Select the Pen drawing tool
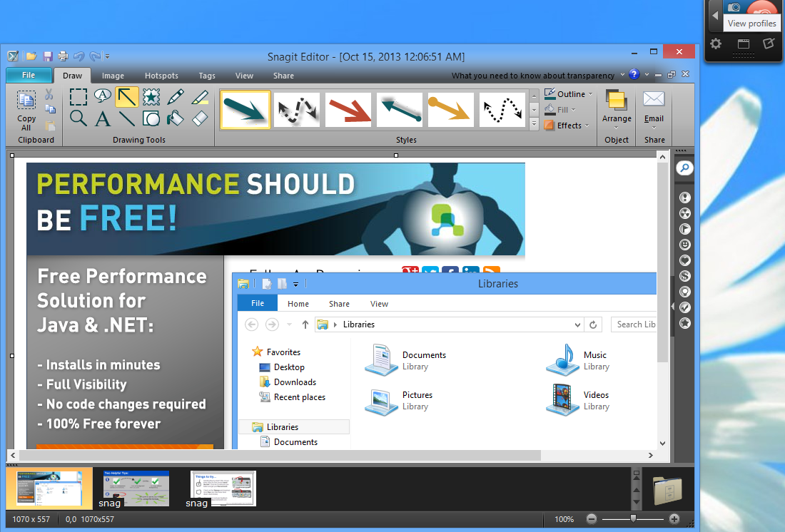The height and width of the screenshot is (532, 785). pos(176,96)
